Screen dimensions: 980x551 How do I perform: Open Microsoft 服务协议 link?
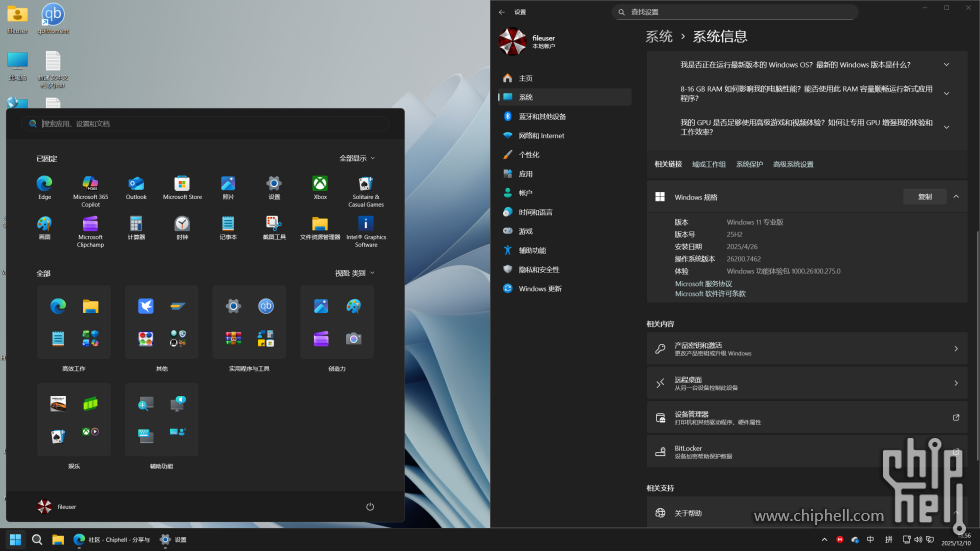[703, 284]
